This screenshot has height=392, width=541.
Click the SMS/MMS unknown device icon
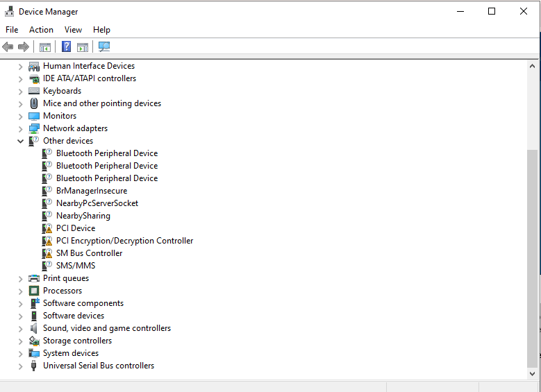coord(47,266)
